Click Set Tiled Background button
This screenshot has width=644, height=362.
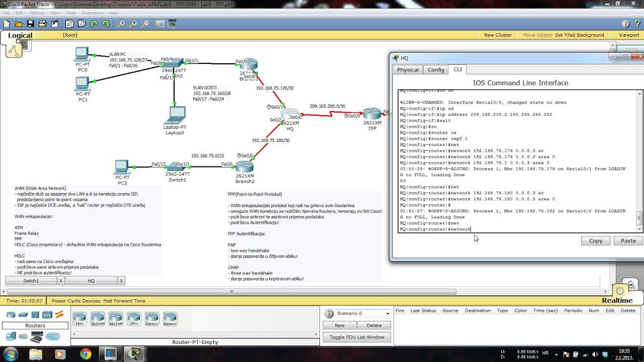pyautogui.click(x=580, y=35)
